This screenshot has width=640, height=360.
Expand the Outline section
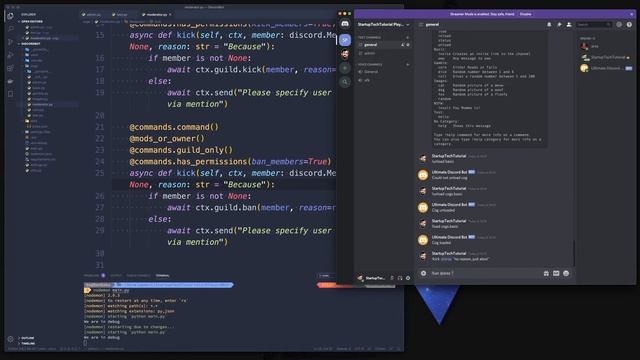(x=27, y=338)
